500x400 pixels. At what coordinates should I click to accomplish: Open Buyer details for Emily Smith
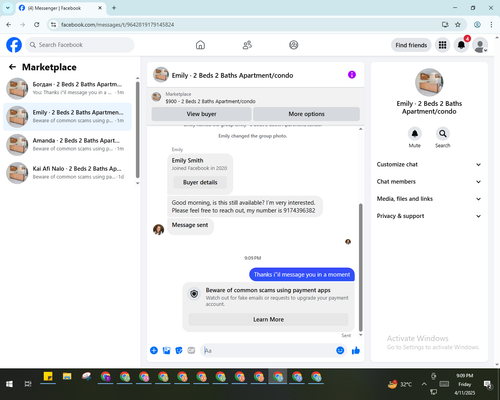200,182
